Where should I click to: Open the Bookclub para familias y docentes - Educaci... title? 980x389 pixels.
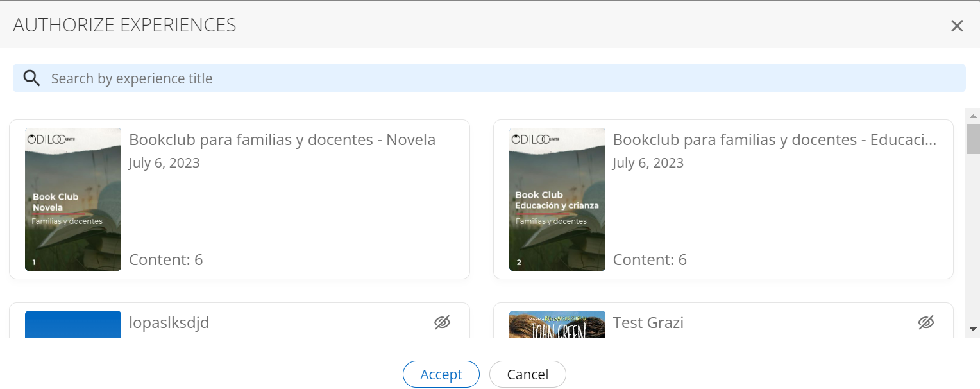(775, 140)
